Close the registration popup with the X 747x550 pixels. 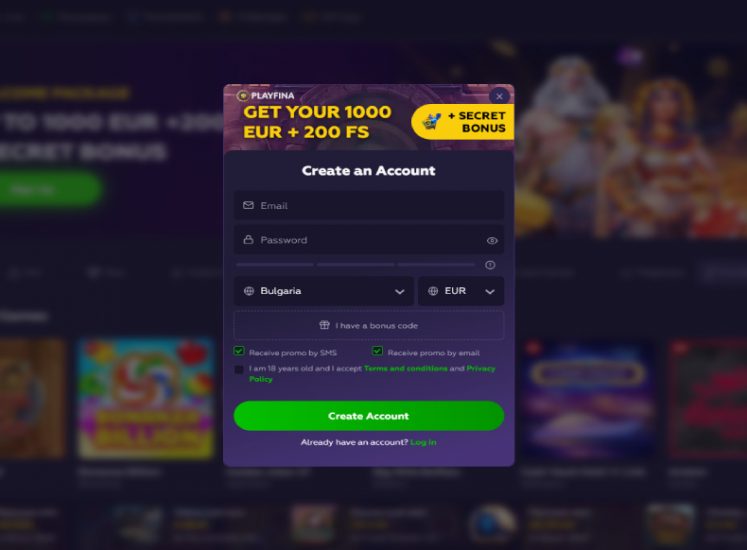[x=499, y=96]
